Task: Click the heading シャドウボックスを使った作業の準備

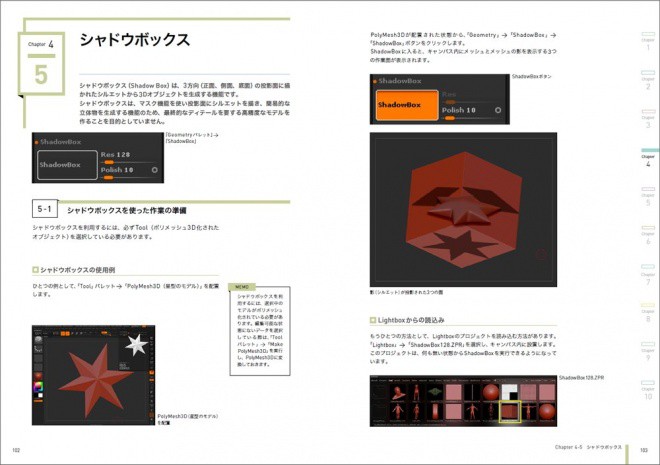Action: (x=127, y=210)
